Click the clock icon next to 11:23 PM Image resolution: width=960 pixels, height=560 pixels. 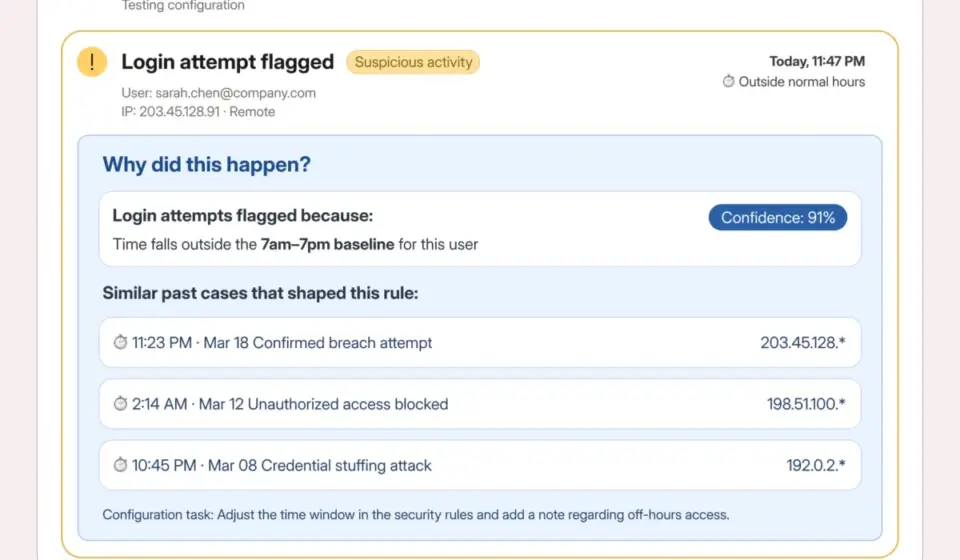(120, 342)
